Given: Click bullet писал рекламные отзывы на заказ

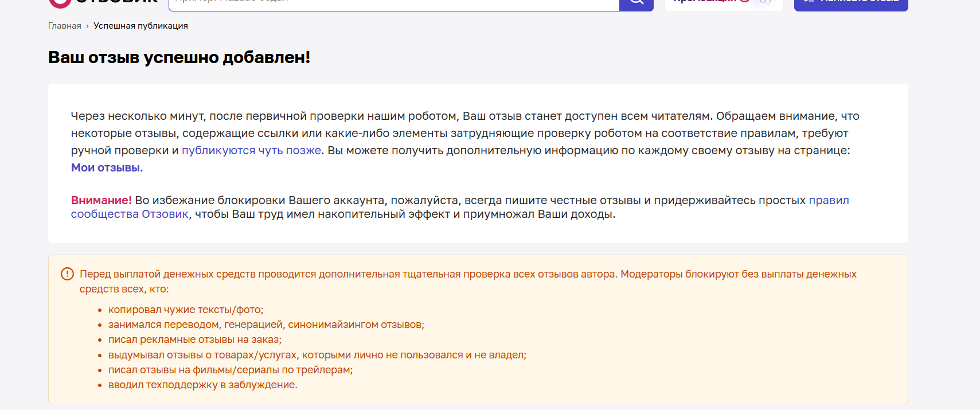Looking at the screenshot, I should point(195,339).
